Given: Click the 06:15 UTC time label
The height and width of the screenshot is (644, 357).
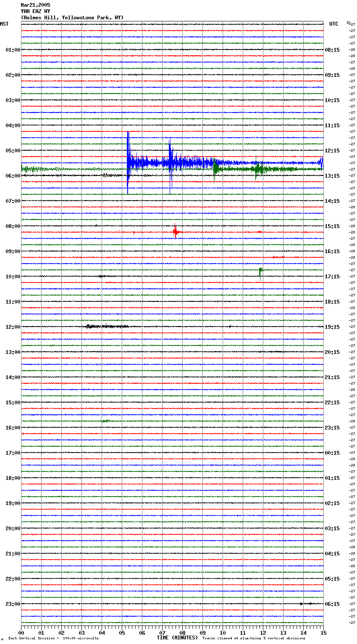Looking at the screenshot, I should click(332, 604).
